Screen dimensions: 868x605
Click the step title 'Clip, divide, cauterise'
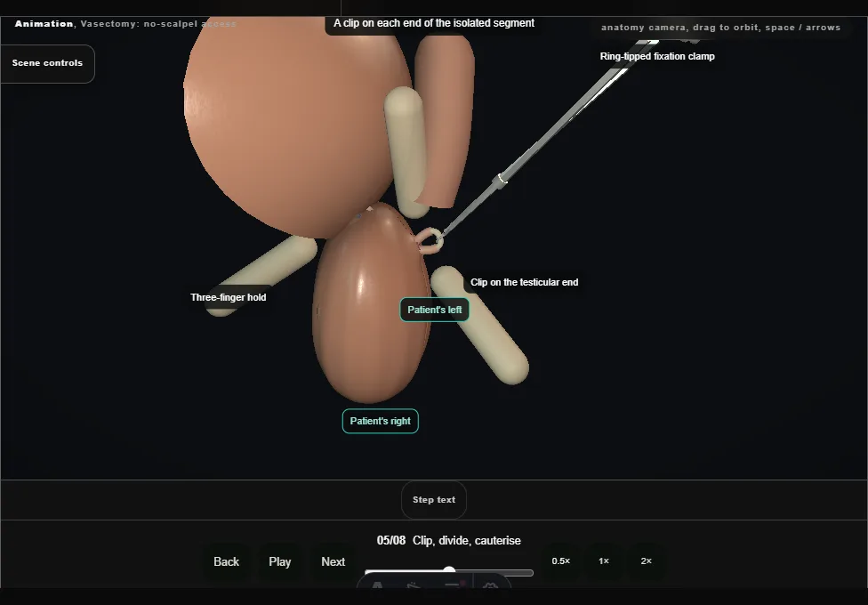coord(467,541)
